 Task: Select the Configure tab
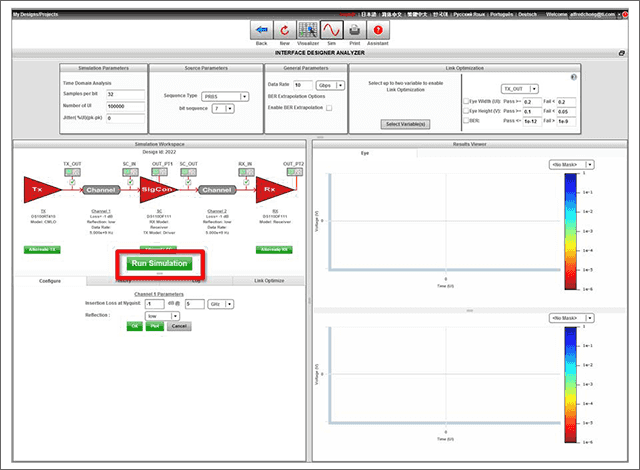50,281
